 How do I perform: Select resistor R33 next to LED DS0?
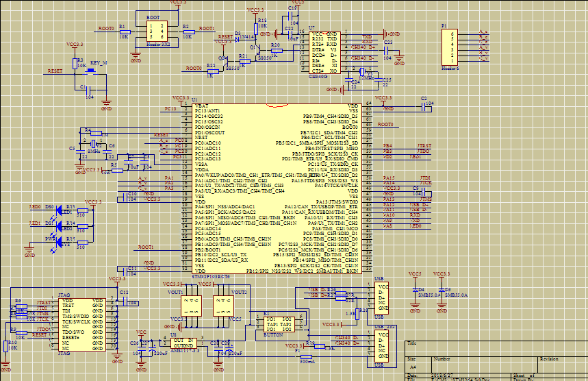pos(83,211)
